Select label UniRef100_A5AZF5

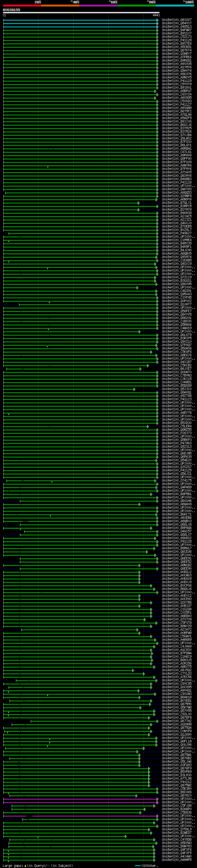[177, 118]
